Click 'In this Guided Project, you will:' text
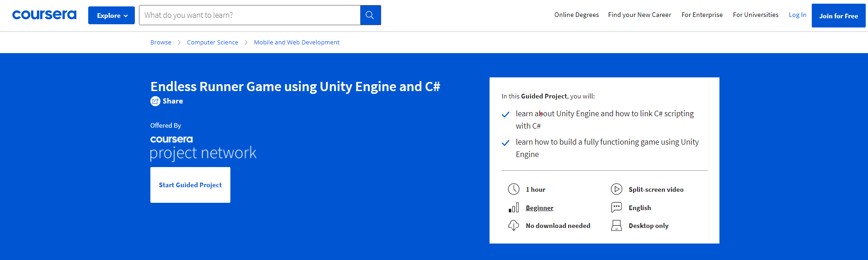The height and width of the screenshot is (260, 868). (548, 96)
